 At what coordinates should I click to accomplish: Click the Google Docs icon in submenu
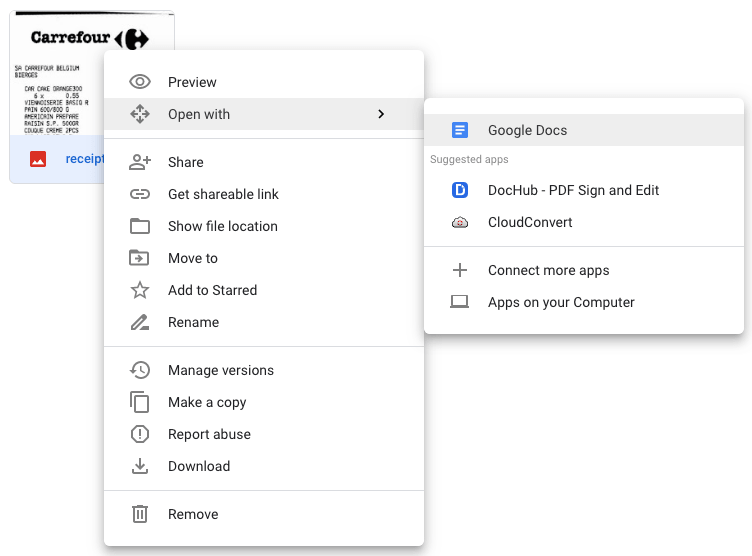(x=460, y=130)
